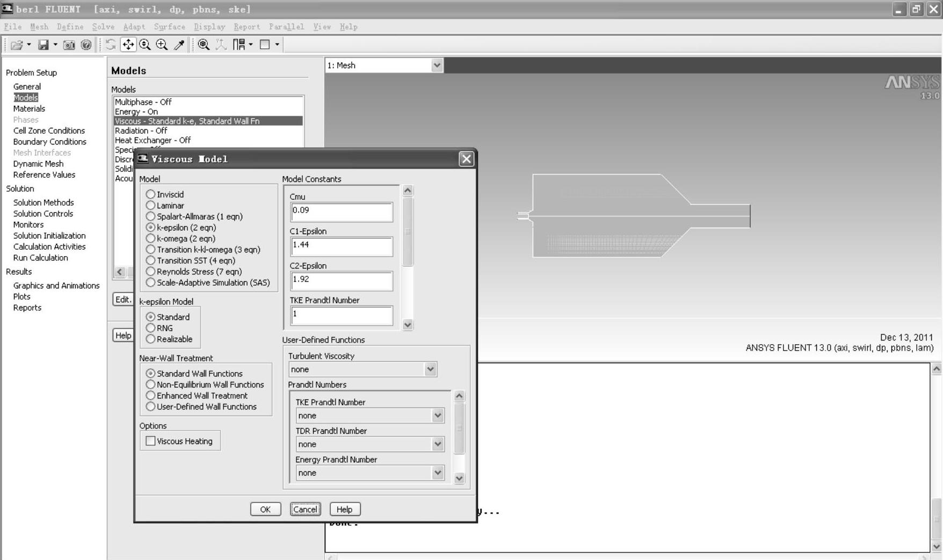Open the Mesh menu

click(x=39, y=27)
